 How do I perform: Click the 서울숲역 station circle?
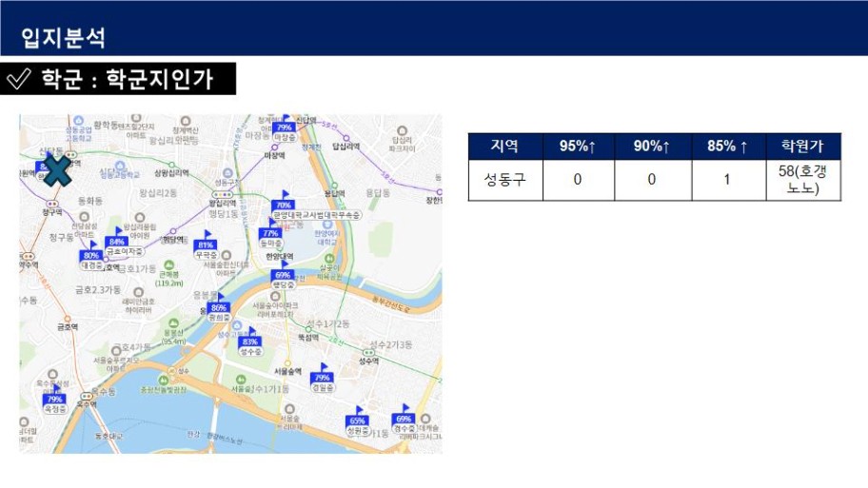(288, 363)
